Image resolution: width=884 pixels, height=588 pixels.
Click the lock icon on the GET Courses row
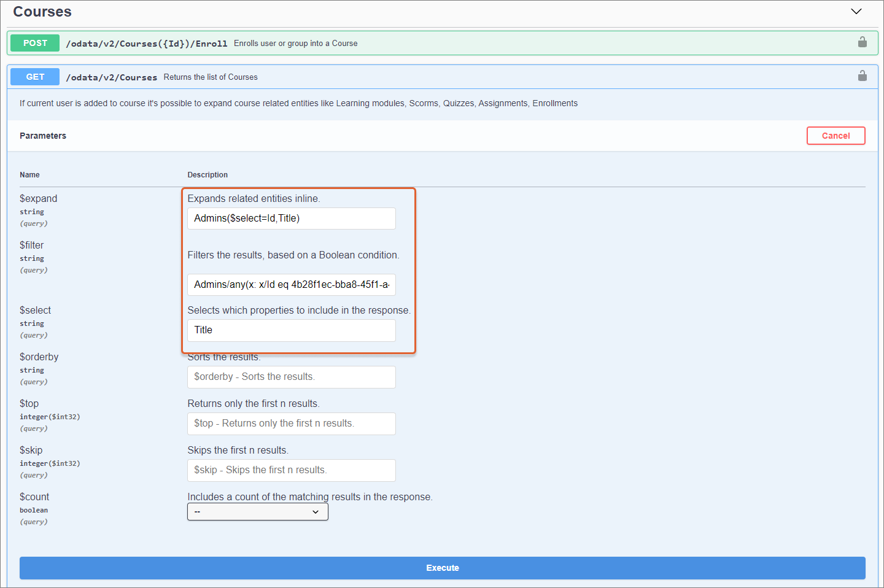[862, 76]
